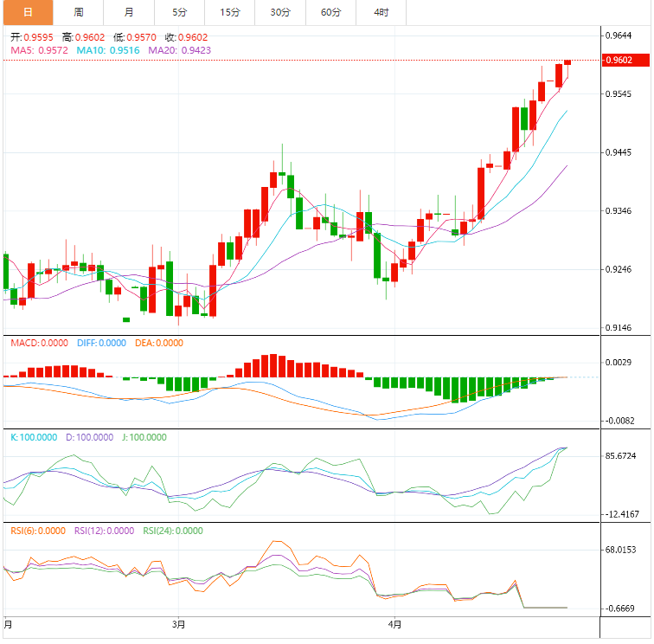This screenshot has width=654, height=644.
Task: Click the 3月 date axis marker
Action: (x=179, y=623)
